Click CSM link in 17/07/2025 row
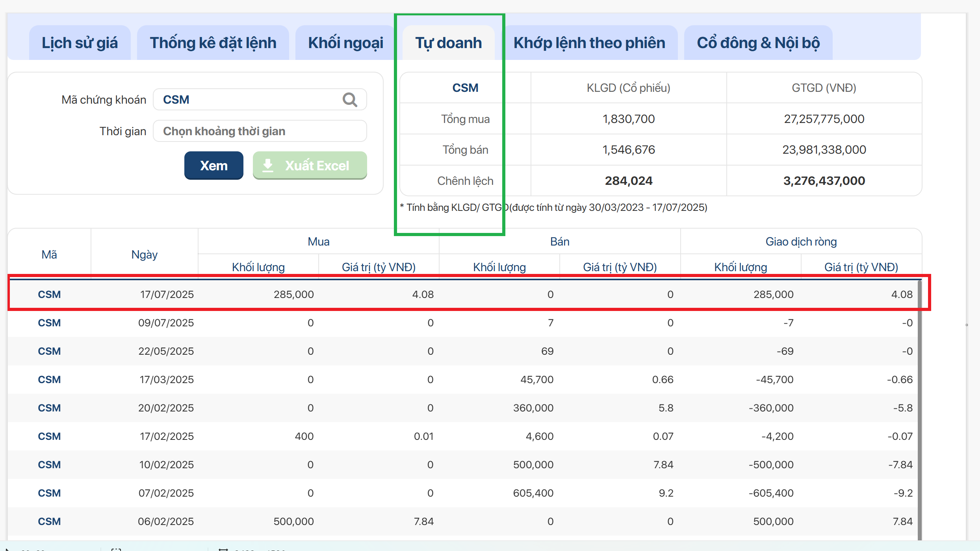 point(49,294)
